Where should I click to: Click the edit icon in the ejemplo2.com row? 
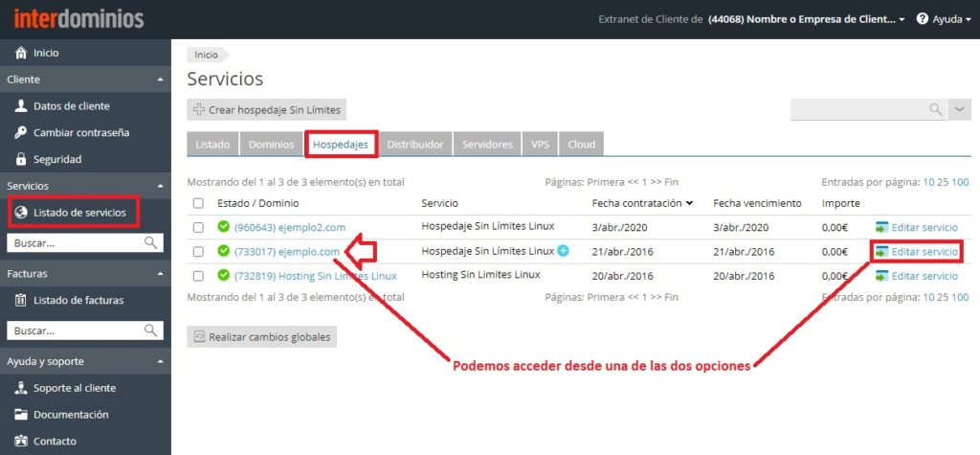pyautogui.click(x=881, y=227)
